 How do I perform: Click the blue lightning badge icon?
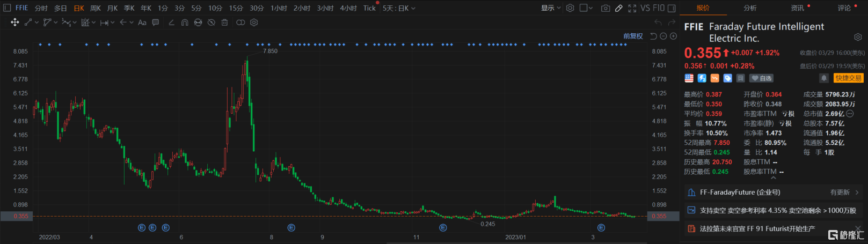pos(702,78)
